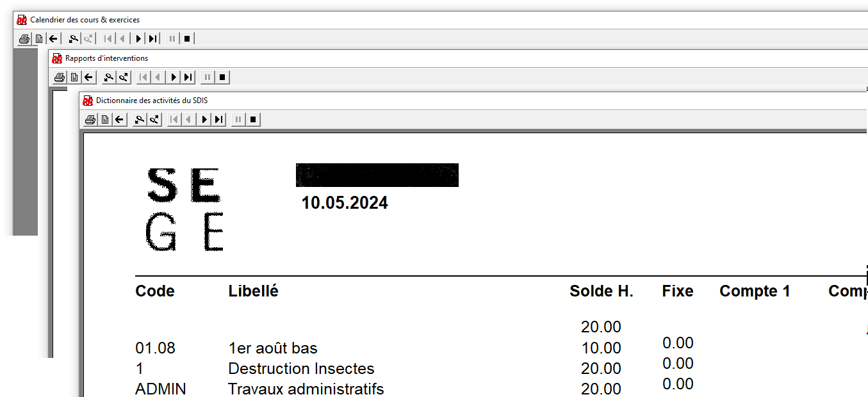Print the Dictionnaire des activités du SDIS report
Viewport: 868px width, 397px height.
tap(90, 120)
